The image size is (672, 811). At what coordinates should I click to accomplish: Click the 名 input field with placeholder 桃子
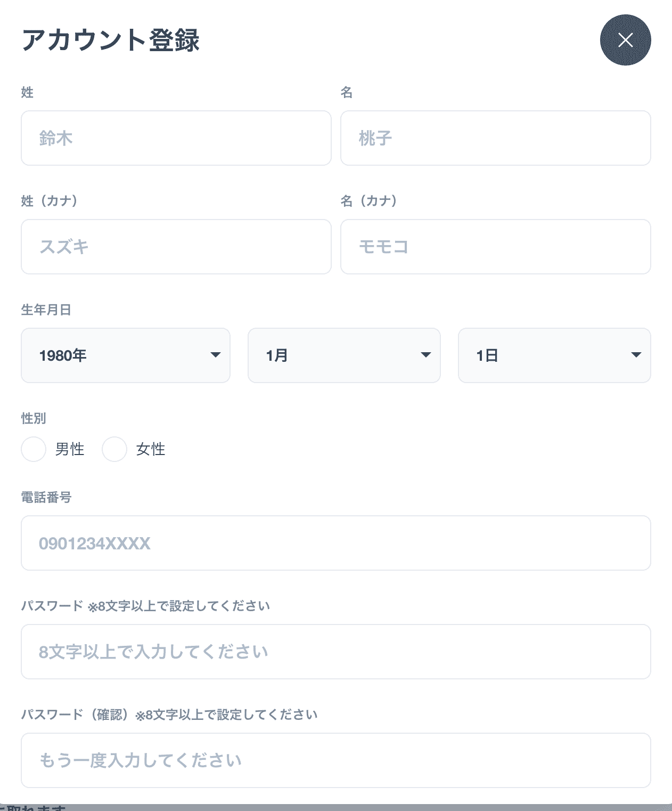click(x=496, y=138)
